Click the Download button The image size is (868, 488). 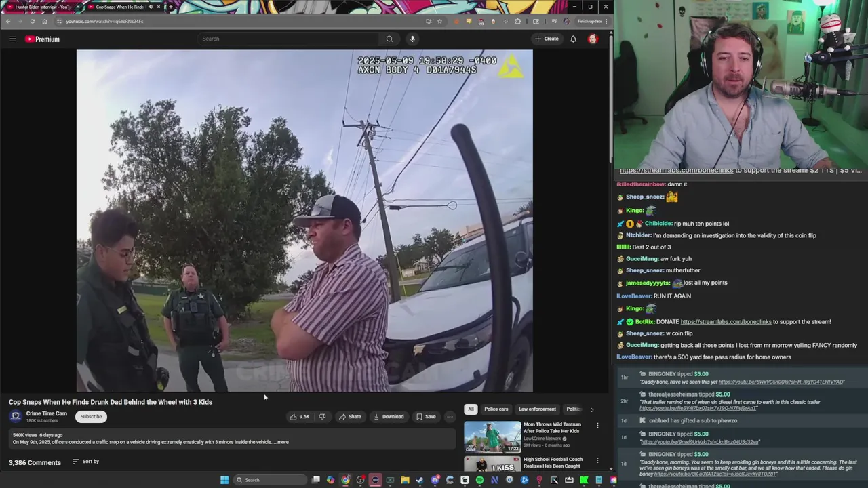tap(389, 416)
